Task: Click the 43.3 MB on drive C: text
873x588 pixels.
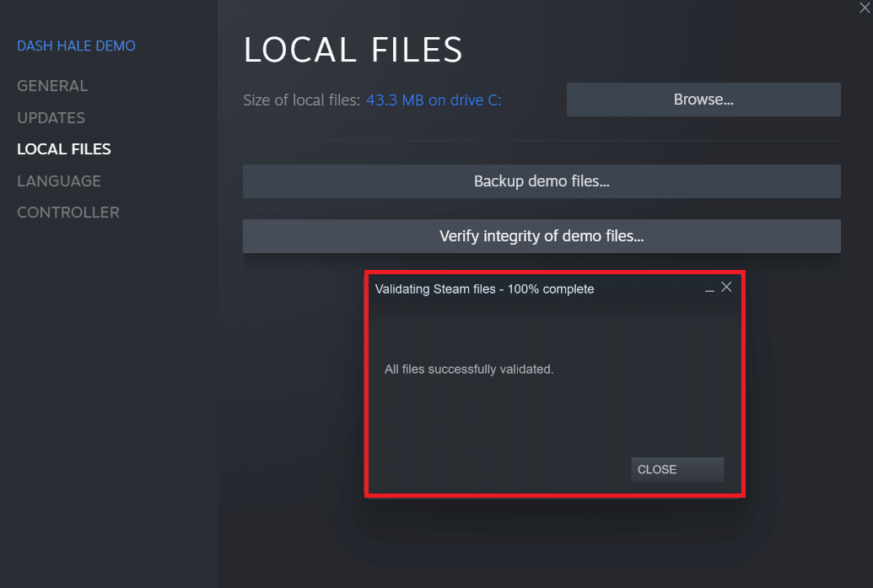Action: [x=434, y=100]
